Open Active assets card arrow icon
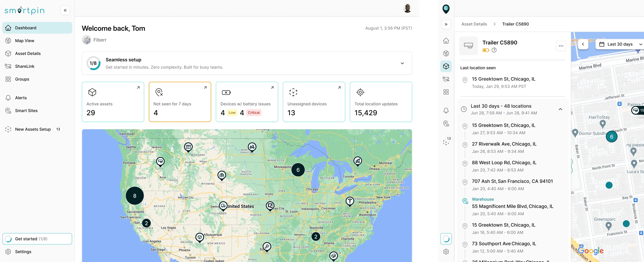This screenshot has height=262, width=644. tap(138, 87)
